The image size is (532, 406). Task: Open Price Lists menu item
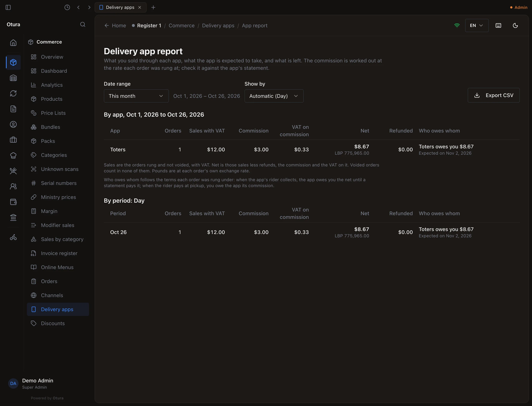[58, 113]
